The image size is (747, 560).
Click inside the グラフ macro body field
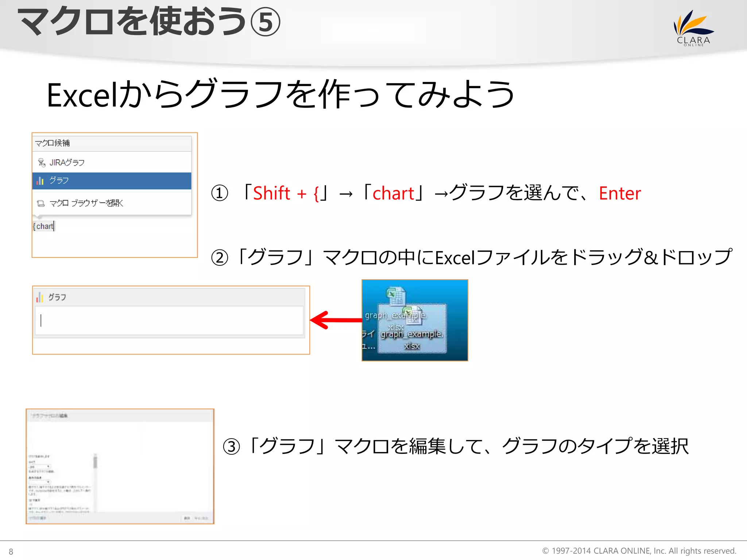169,320
